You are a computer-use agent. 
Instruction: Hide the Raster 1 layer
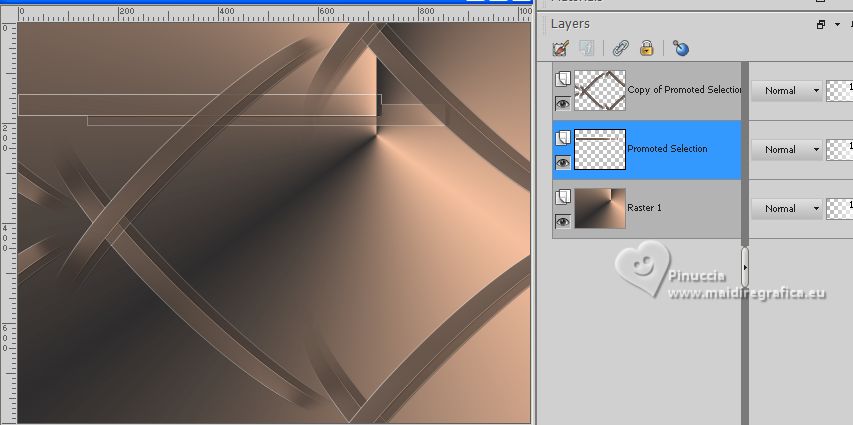563,221
